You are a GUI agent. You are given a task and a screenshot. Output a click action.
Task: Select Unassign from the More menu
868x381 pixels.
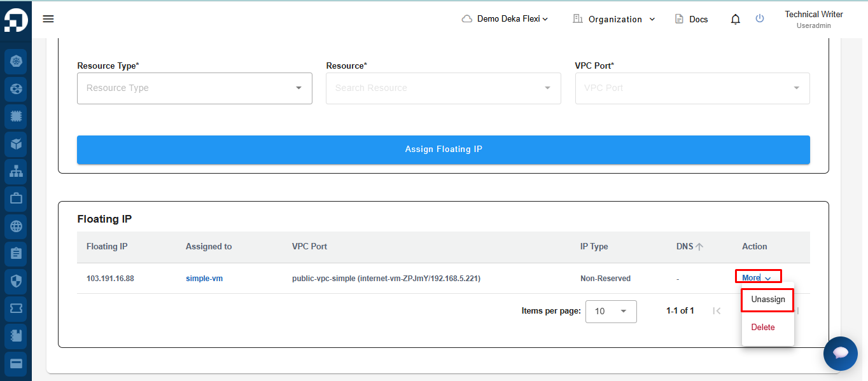(x=767, y=299)
